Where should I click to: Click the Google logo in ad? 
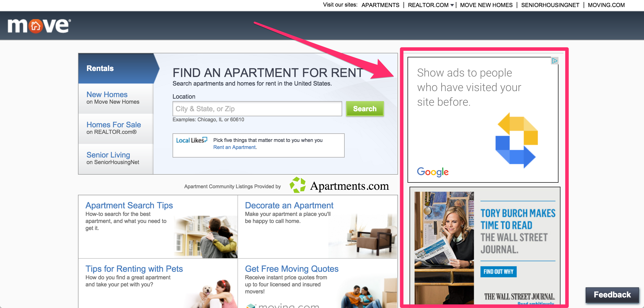433,172
